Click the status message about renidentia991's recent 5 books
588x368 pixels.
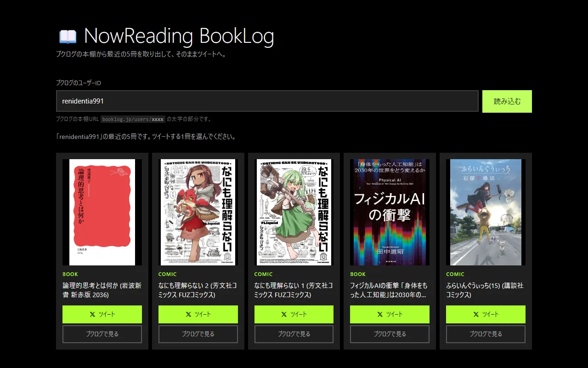[146, 137]
